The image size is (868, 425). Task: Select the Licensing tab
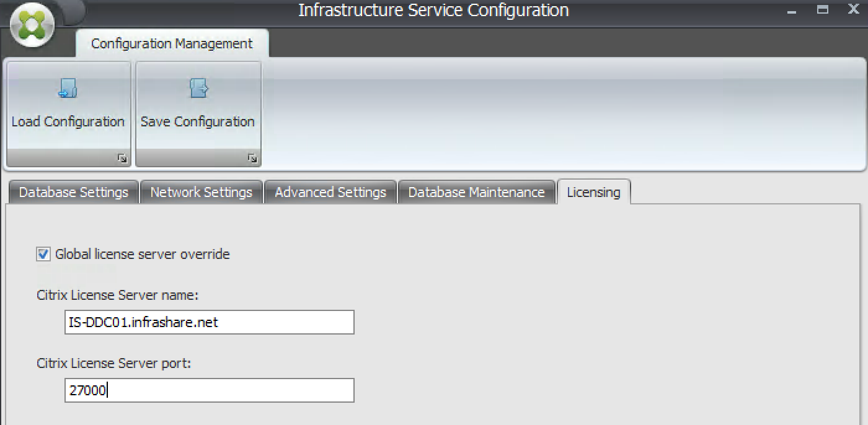tap(593, 192)
